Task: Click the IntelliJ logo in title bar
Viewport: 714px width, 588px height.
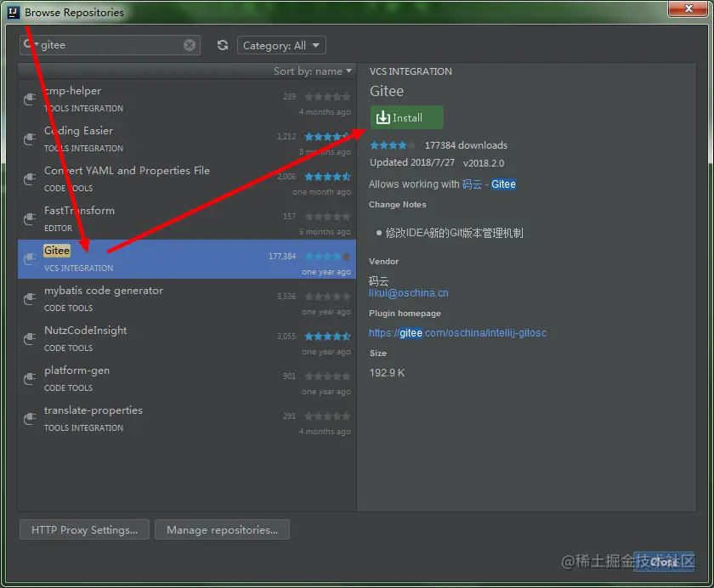Action: (14, 12)
